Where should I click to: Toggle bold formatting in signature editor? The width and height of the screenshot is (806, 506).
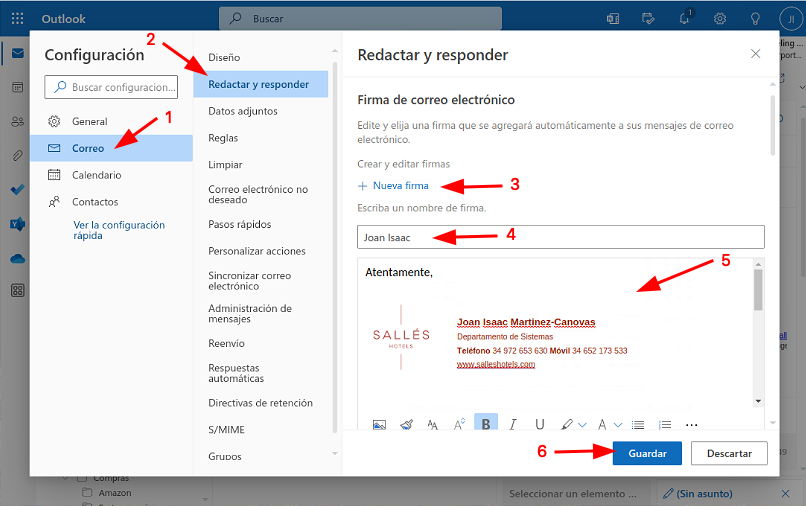(x=486, y=424)
